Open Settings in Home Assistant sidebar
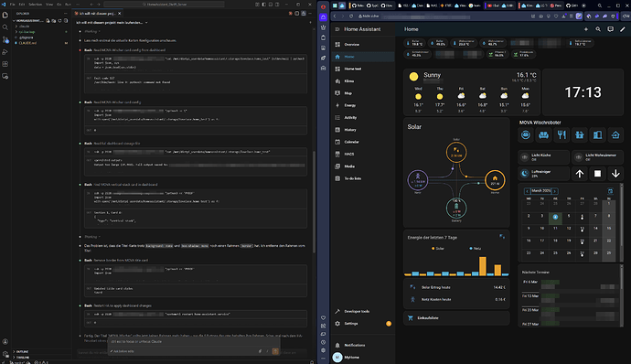The height and width of the screenshot is (364, 631). point(363,324)
